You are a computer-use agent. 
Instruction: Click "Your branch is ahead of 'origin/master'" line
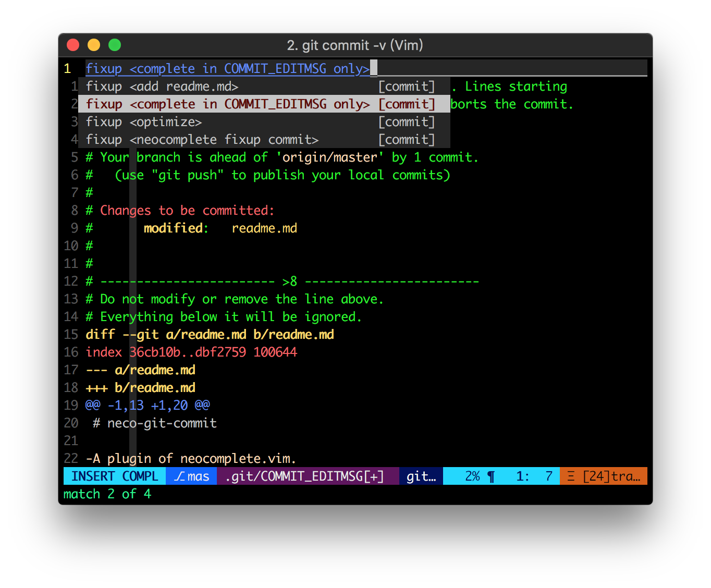click(x=282, y=157)
